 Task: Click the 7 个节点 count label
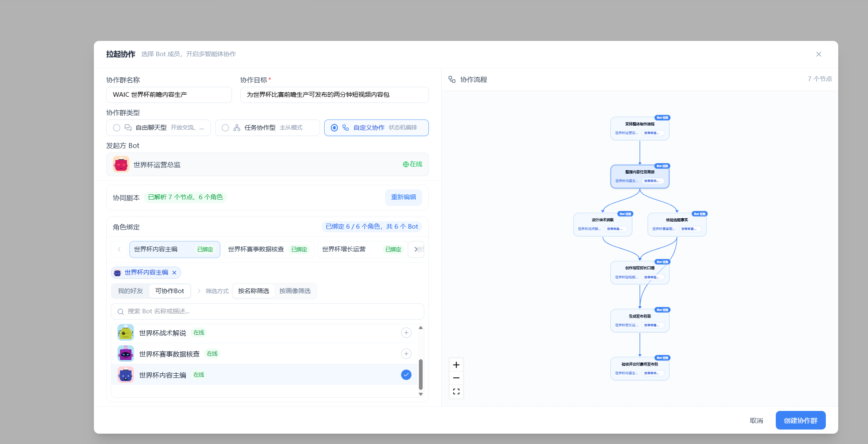[820, 79]
